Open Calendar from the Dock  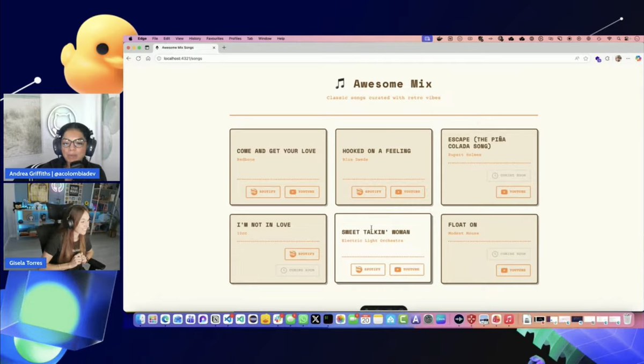point(365,319)
